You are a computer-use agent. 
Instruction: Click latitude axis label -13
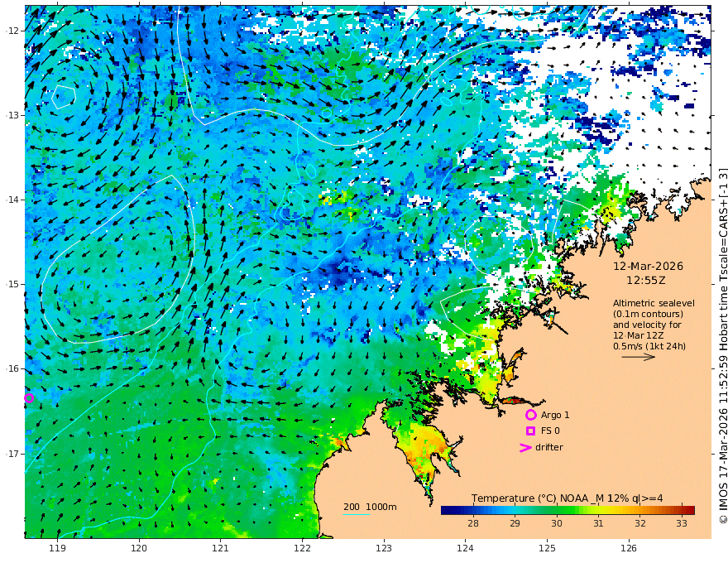click(12, 115)
